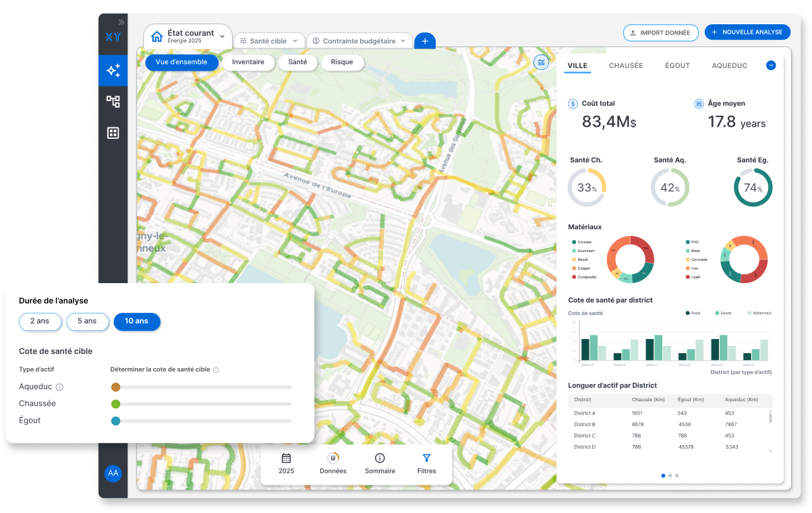
Task: Click the sparkle AI icon in sidebar
Action: point(113,71)
